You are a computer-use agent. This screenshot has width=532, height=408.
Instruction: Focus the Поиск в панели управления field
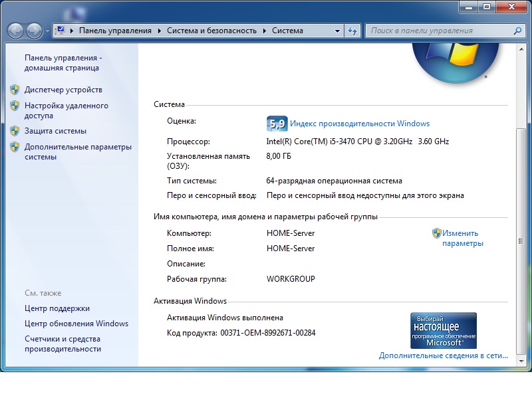coord(439,31)
